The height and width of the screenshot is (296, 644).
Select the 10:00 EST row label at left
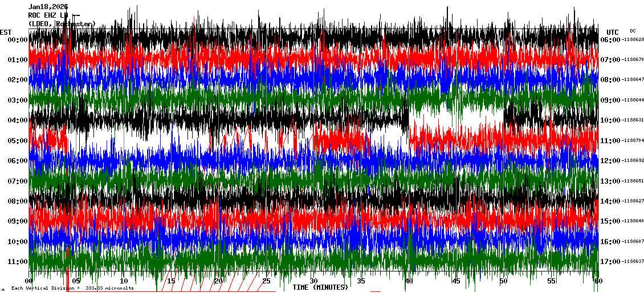17,241
